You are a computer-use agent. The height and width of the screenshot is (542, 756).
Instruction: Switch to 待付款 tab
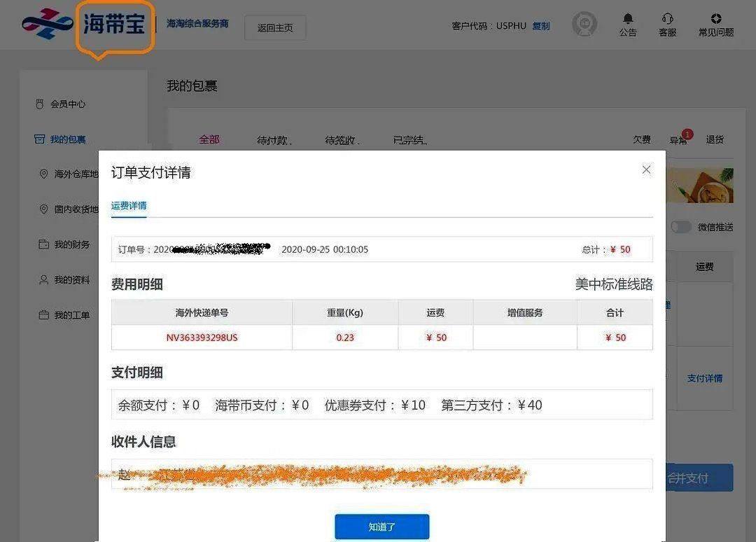pyautogui.click(x=274, y=140)
